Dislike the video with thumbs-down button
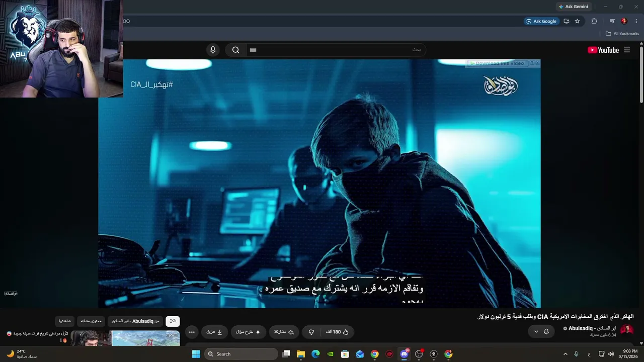The height and width of the screenshot is (362, 644). coord(311,332)
